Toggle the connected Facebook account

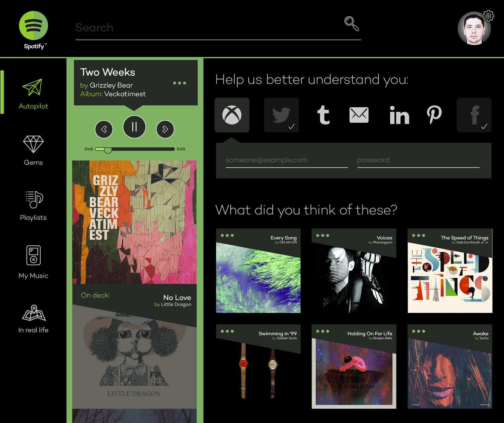474,115
